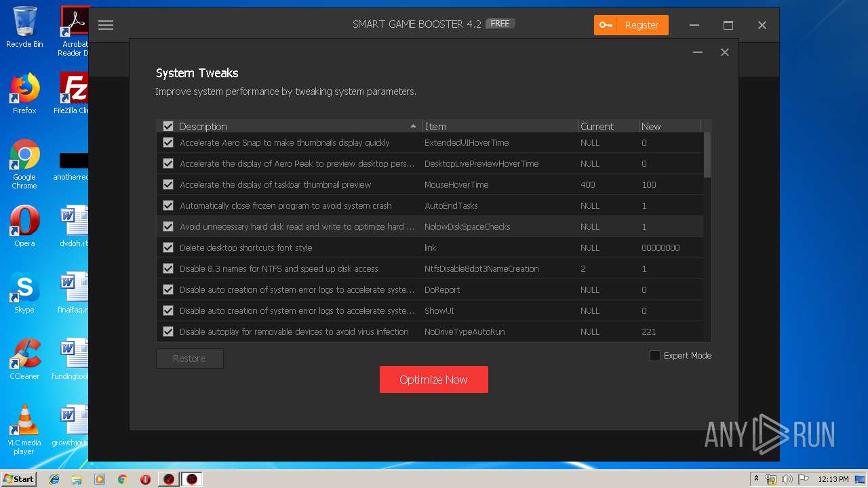Launch Chrome from the taskbar

click(x=122, y=479)
